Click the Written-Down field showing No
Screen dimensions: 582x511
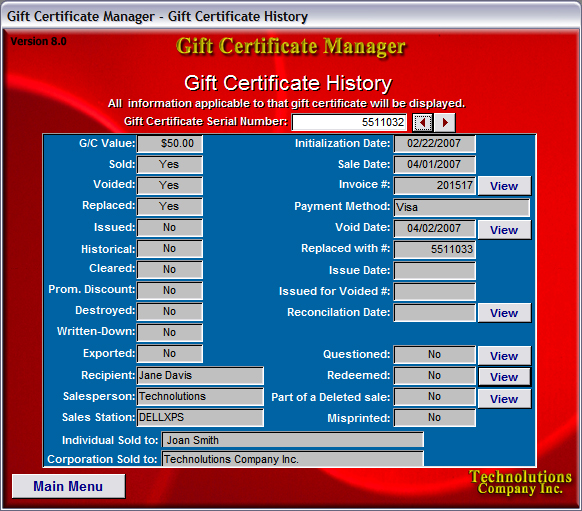coord(170,333)
